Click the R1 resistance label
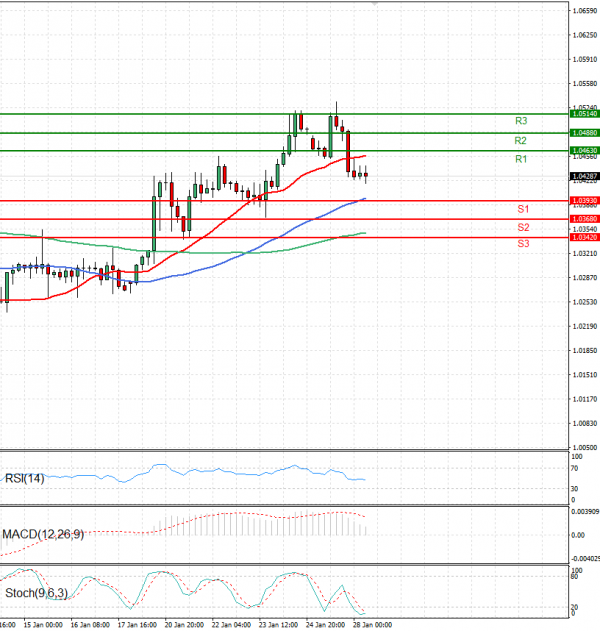The width and height of the screenshot is (600, 631). [x=521, y=159]
